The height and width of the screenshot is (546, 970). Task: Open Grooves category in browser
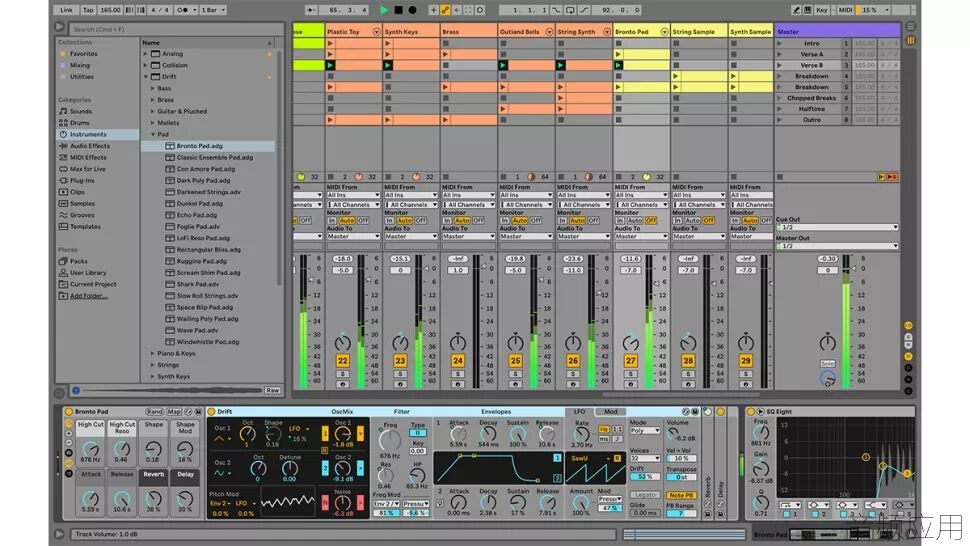(x=82, y=215)
